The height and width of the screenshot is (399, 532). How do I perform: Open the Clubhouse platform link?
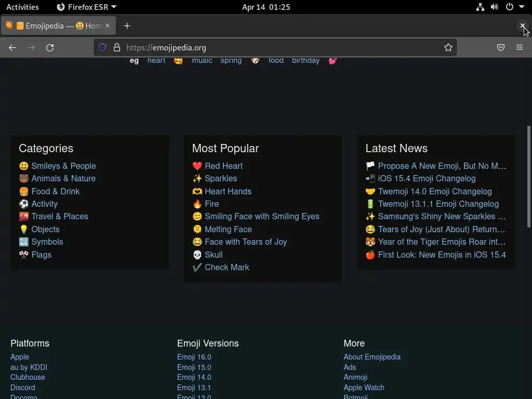(28, 377)
